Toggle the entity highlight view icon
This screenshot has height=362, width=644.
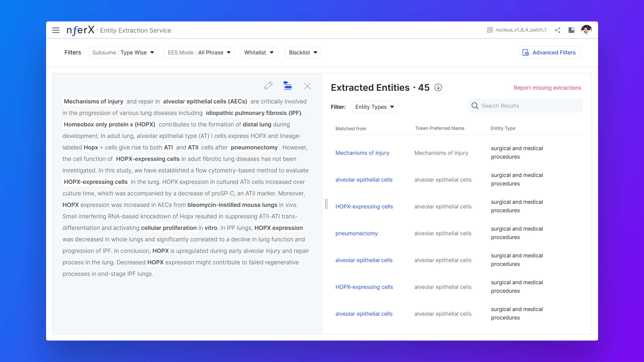point(288,86)
